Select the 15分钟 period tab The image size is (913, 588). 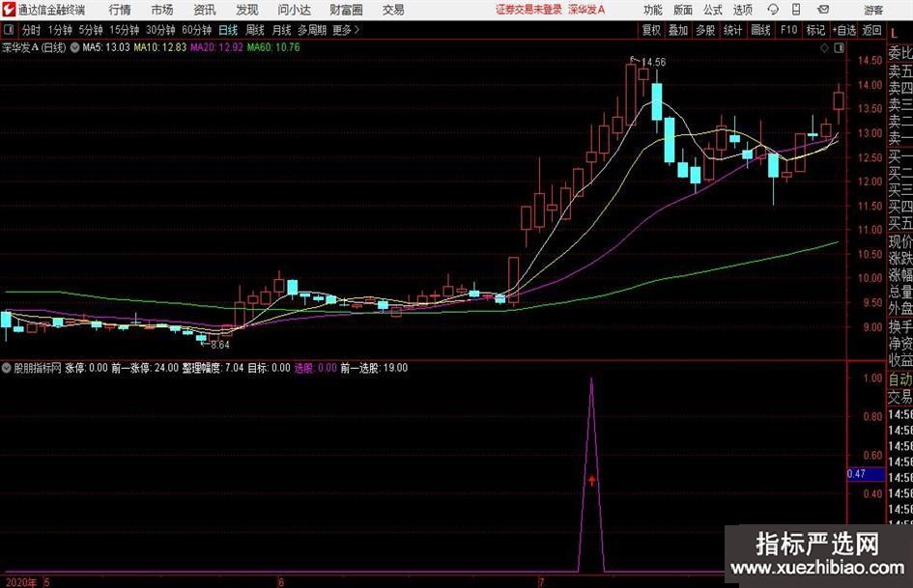pos(124,30)
